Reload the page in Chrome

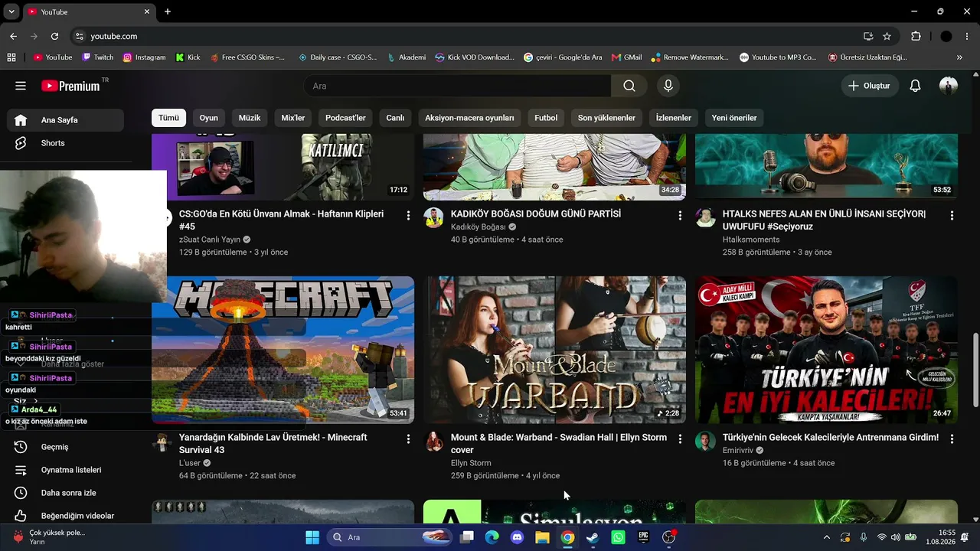(54, 36)
